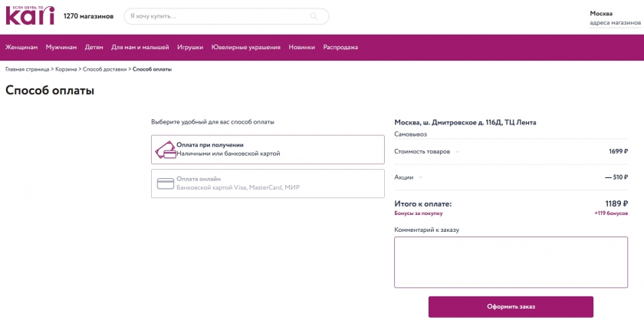
Task: Select 'Оплата при получении' payment option
Action: pyautogui.click(x=268, y=150)
